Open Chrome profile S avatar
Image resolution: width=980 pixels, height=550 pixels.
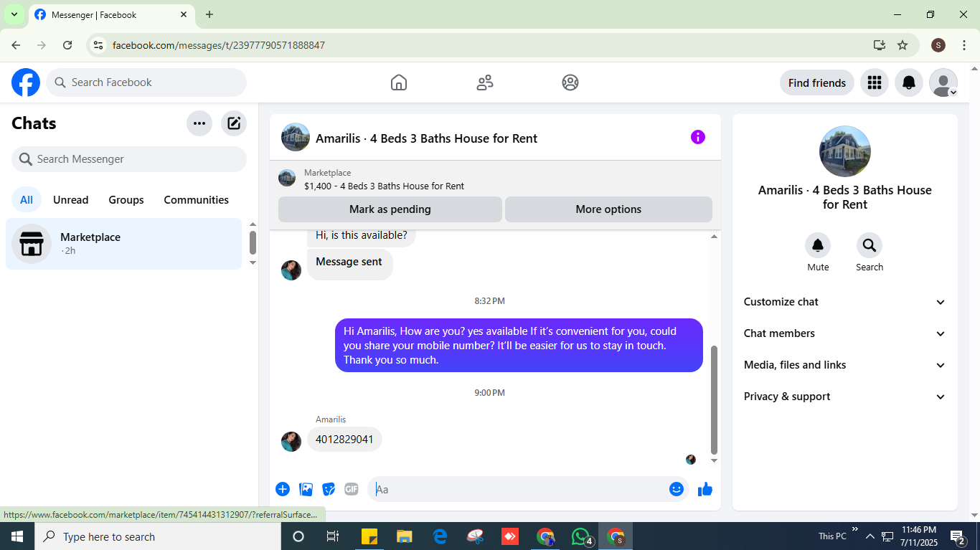(x=938, y=45)
